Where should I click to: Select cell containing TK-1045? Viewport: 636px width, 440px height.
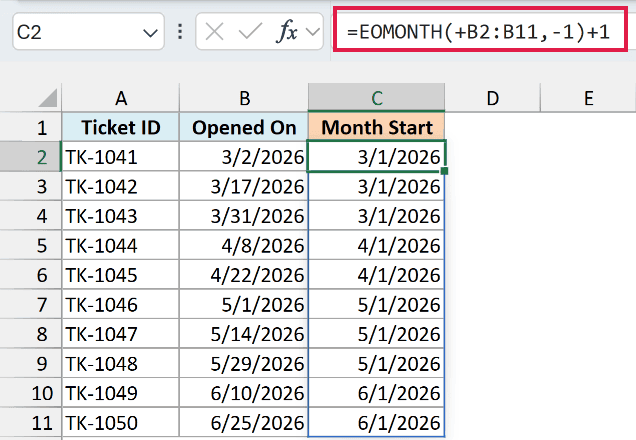point(120,275)
